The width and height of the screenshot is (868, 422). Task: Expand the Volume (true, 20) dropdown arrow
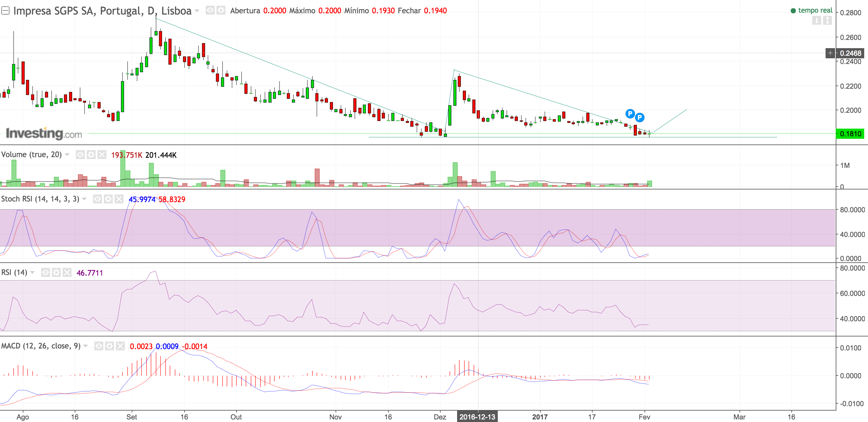[x=67, y=155]
